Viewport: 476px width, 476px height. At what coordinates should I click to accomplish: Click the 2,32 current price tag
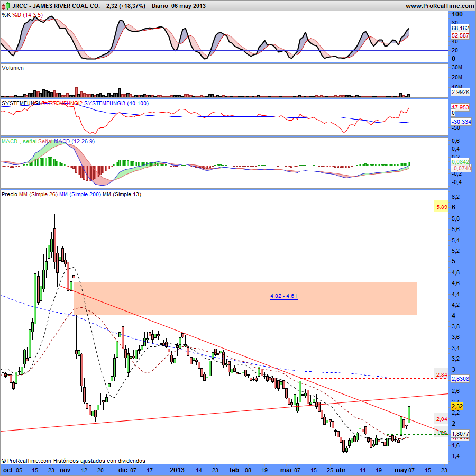(x=457, y=406)
